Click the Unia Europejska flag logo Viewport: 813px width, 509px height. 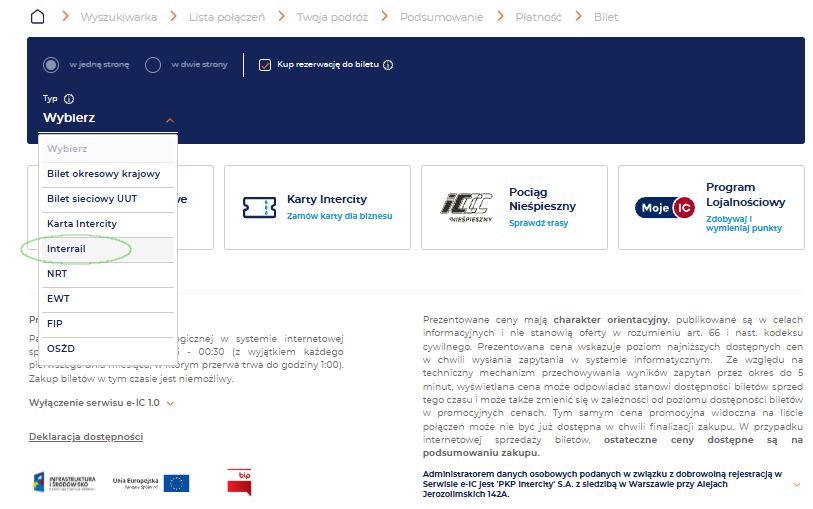pos(151,483)
